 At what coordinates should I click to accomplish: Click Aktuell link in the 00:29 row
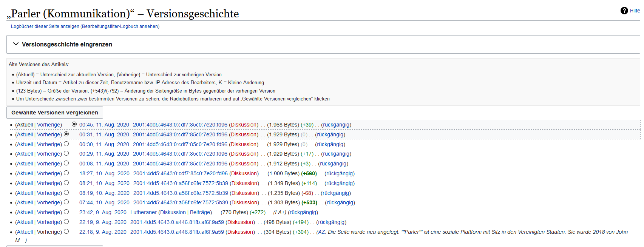[25, 154]
